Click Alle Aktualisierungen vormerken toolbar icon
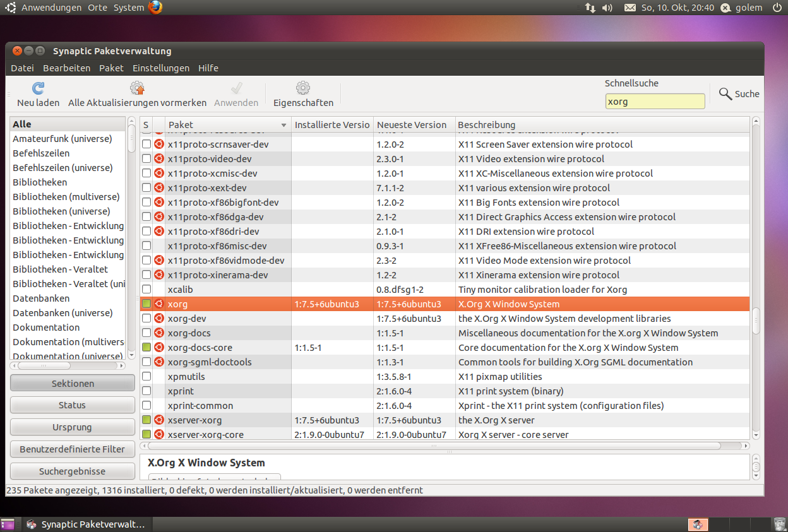788x532 pixels. 137,88
